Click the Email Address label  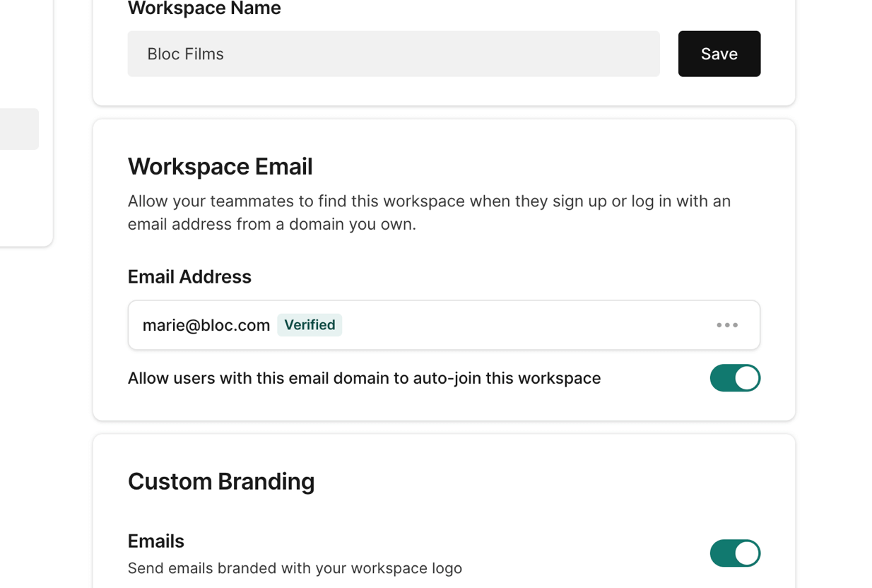click(189, 277)
